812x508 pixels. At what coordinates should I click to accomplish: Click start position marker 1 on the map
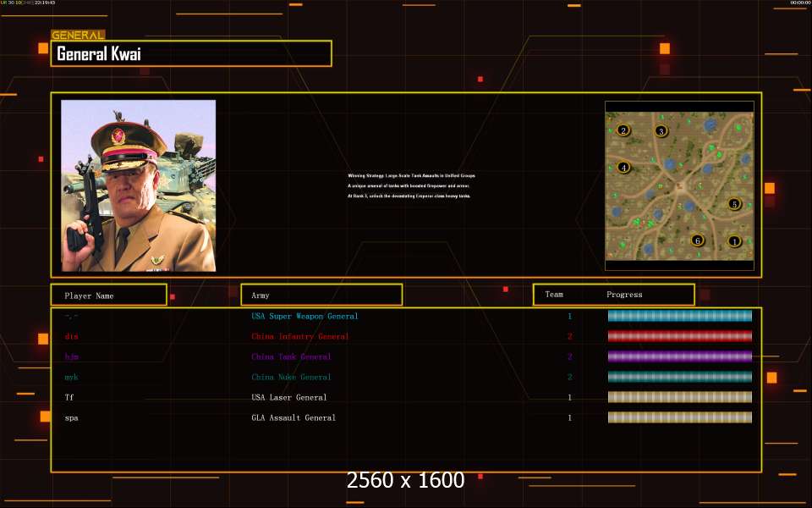(734, 241)
